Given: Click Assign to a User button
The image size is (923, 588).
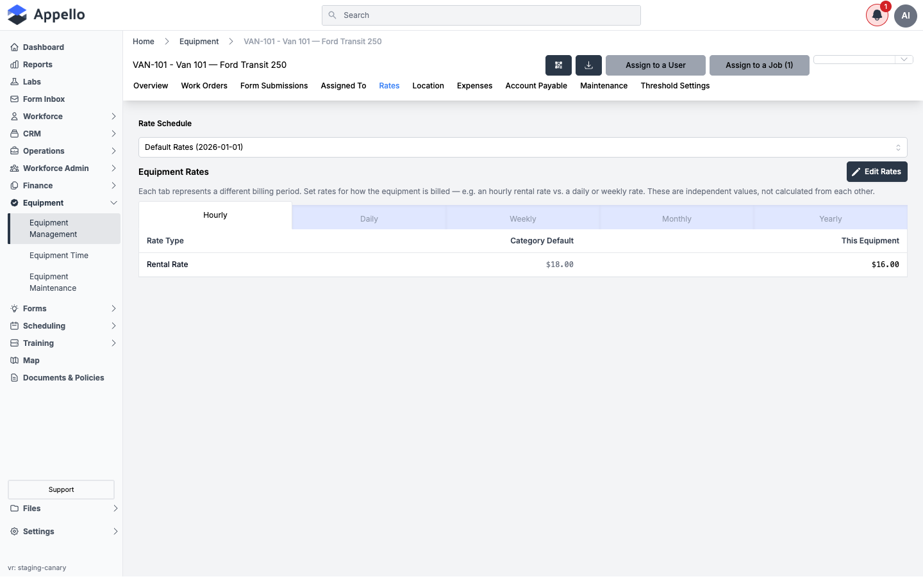Looking at the screenshot, I should click(656, 65).
